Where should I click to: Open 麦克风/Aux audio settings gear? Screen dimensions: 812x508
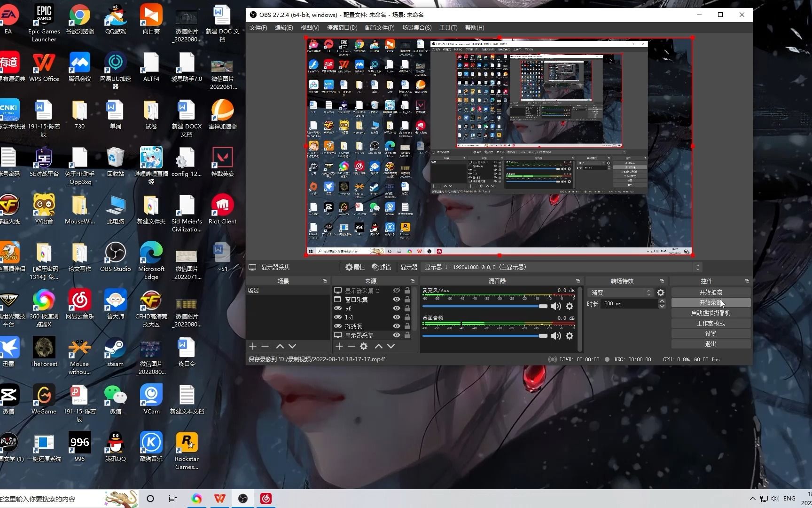(570, 306)
